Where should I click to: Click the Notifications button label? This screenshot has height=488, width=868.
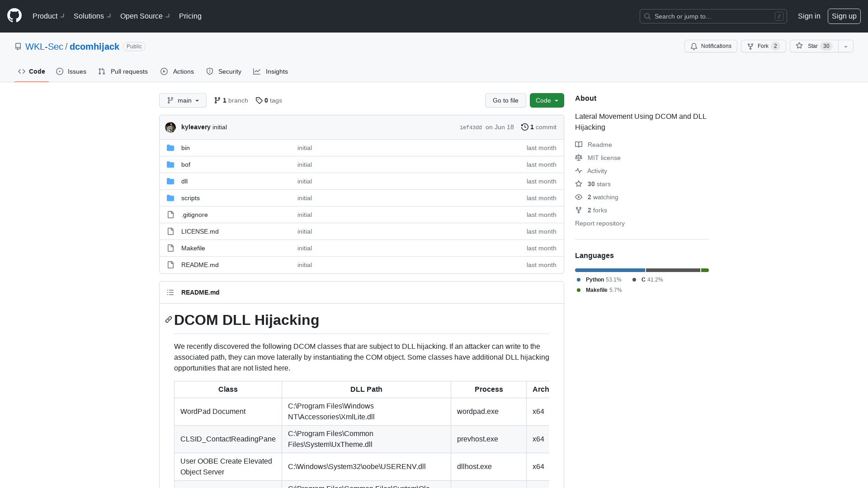[716, 46]
